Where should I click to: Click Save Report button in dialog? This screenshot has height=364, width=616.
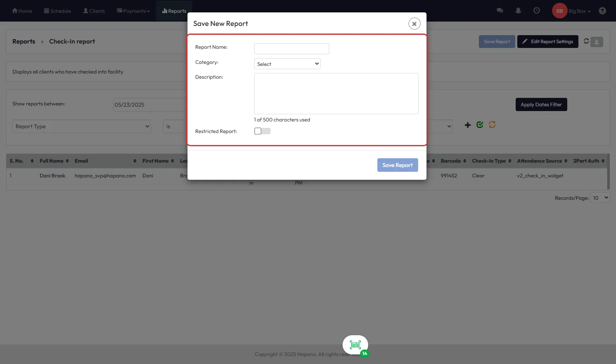point(397,165)
